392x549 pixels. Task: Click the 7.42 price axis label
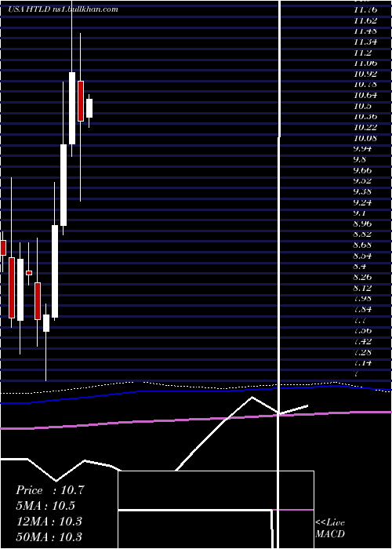point(362,341)
